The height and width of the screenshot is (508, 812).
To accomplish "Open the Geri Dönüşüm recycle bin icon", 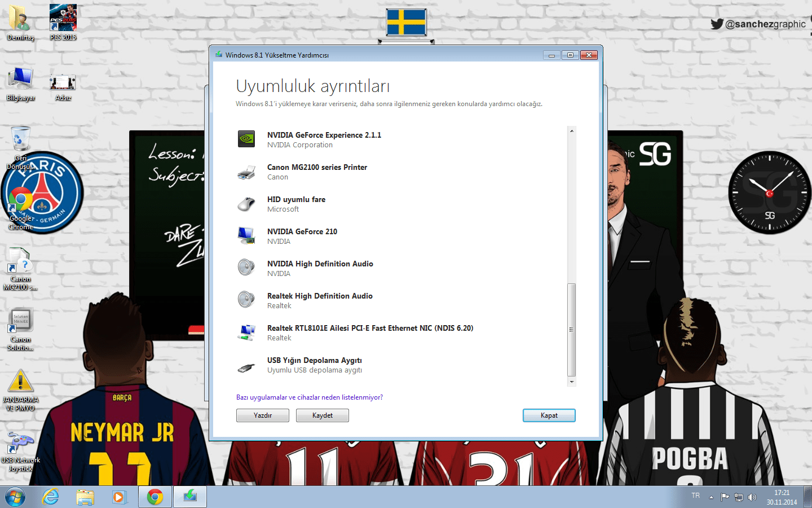I will [x=20, y=147].
